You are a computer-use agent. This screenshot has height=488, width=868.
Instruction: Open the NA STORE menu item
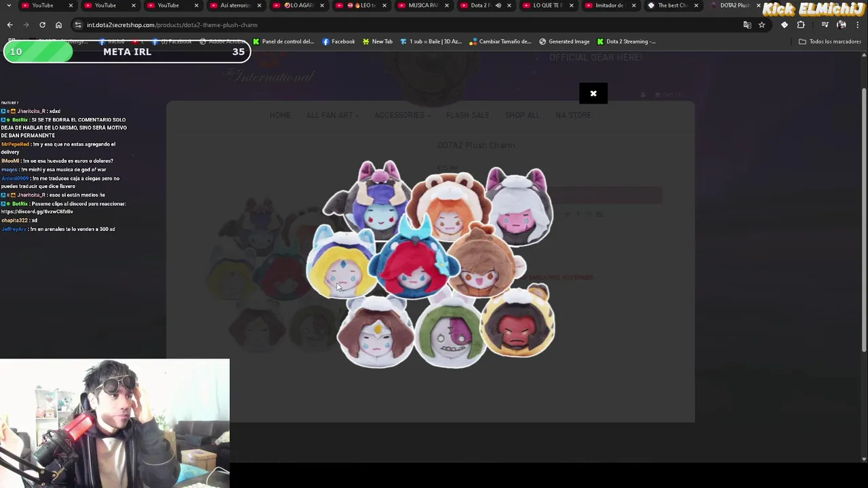pyautogui.click(x=573, y=115)
